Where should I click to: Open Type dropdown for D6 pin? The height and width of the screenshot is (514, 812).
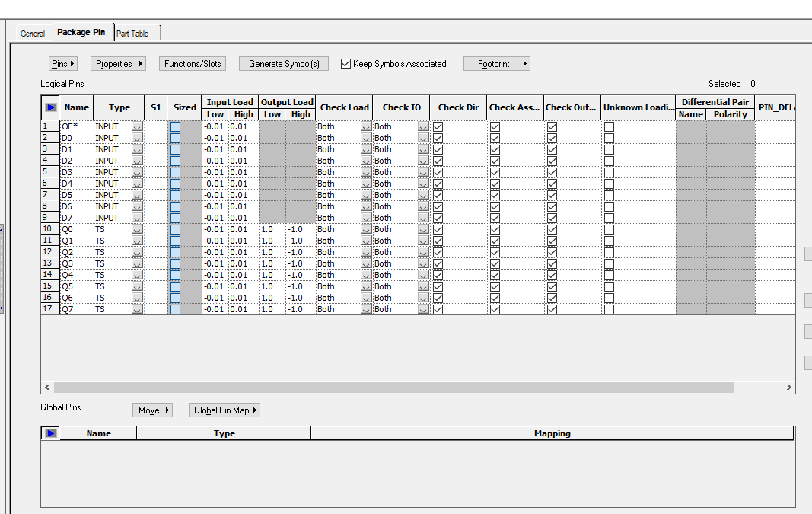pos(137,206)
